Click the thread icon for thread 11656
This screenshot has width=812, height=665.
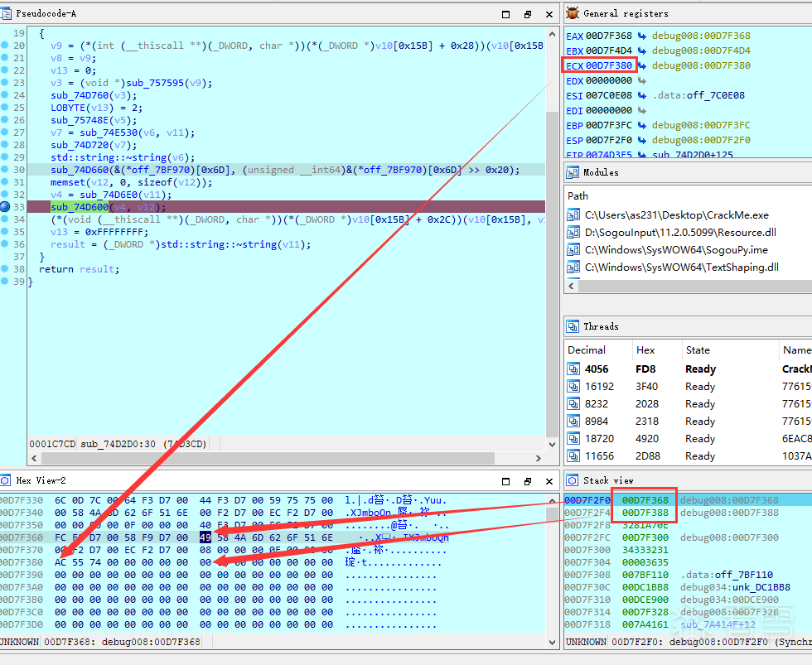pyautogui.click(x=573, y=456)
